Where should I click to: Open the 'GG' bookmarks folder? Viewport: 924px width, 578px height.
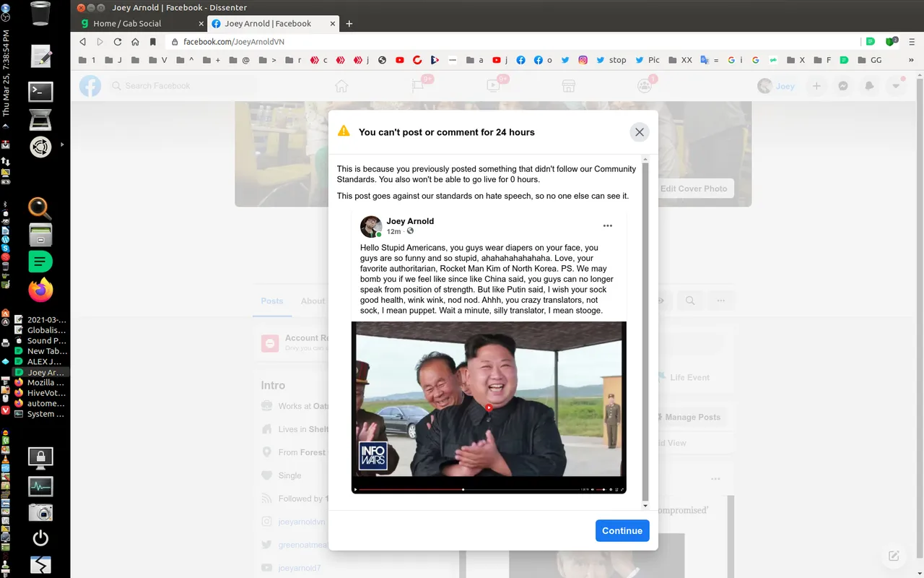870,60
